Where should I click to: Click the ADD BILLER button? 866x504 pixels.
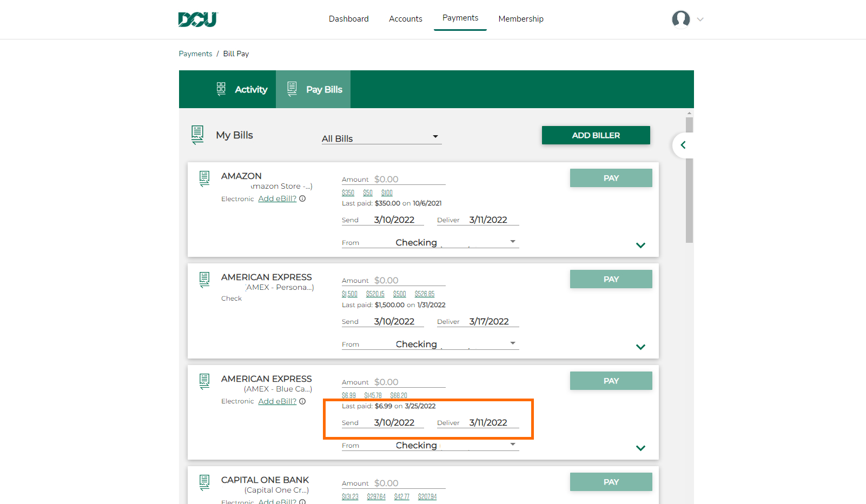[x=596, y=135]
